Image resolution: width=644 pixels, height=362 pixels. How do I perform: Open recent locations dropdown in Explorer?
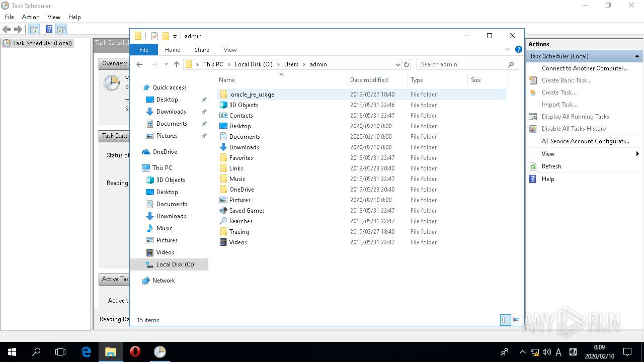(x=166, y=64)
